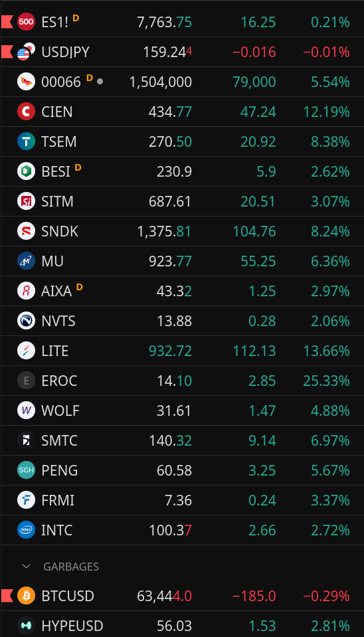Click the PENG SGH logo icon
Screen dimensions: 364x637
tap(26, 470)
